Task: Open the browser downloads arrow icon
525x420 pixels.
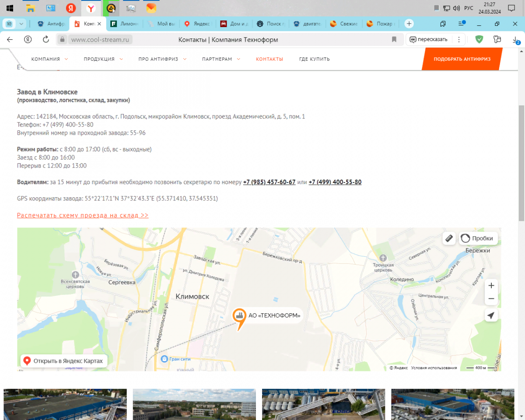Action: (x=515, y=39)
